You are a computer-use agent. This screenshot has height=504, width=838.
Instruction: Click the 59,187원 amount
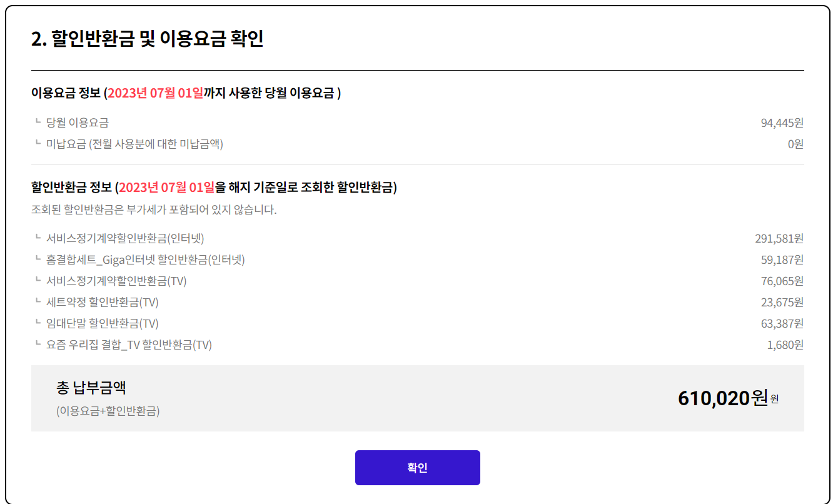pos(782,260)
